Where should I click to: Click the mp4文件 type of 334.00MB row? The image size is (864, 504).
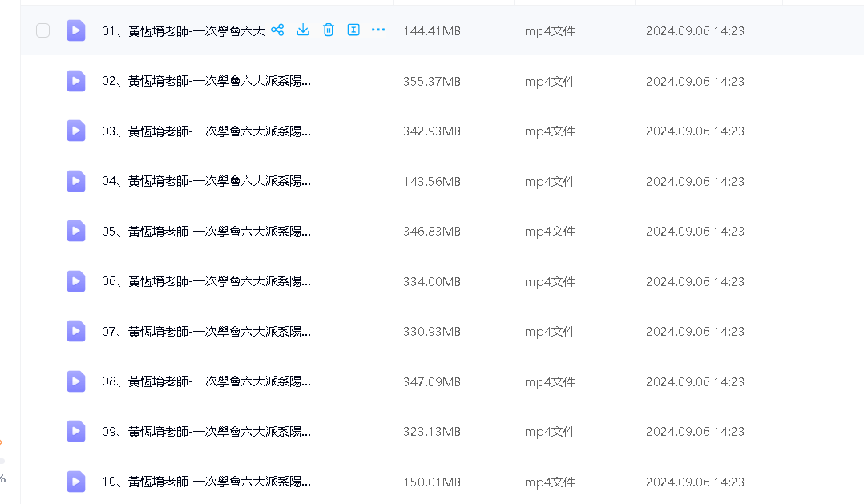[551, 282]
